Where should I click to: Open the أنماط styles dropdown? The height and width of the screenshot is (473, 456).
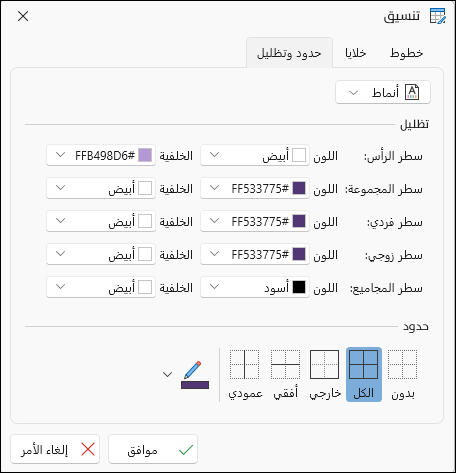(383, 92)
